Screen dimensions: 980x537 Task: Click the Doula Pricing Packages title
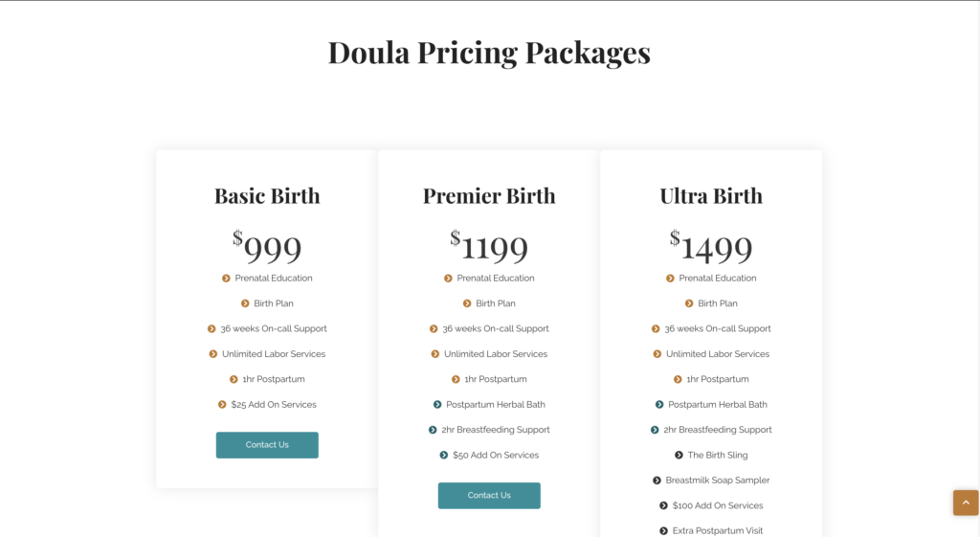click(489, 52)
